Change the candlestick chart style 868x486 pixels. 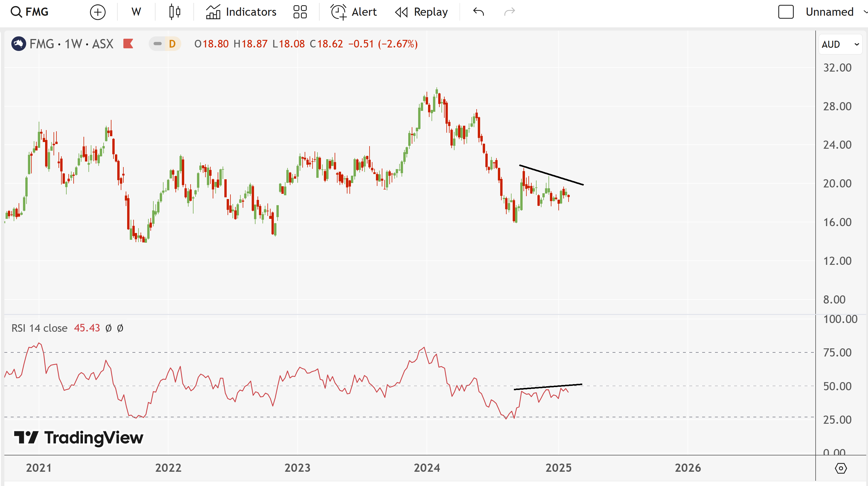point(175,12)
